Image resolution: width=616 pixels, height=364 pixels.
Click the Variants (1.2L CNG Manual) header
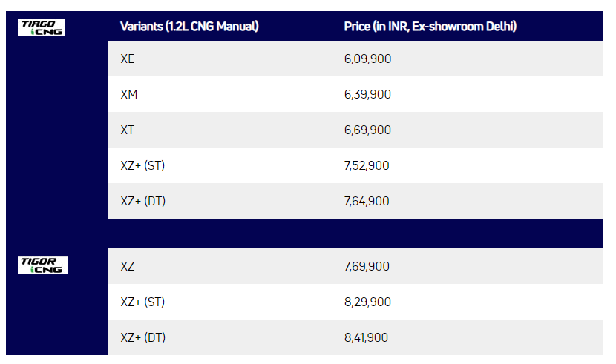pyautogui.click(x=189, y=27)
